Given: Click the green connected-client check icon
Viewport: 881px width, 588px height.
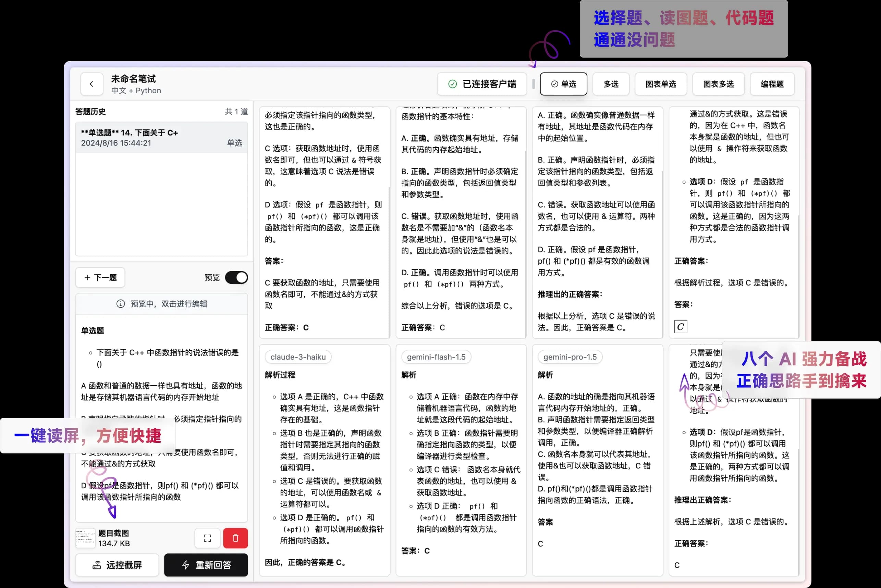Looking at the screenshot, I should 453,84.
